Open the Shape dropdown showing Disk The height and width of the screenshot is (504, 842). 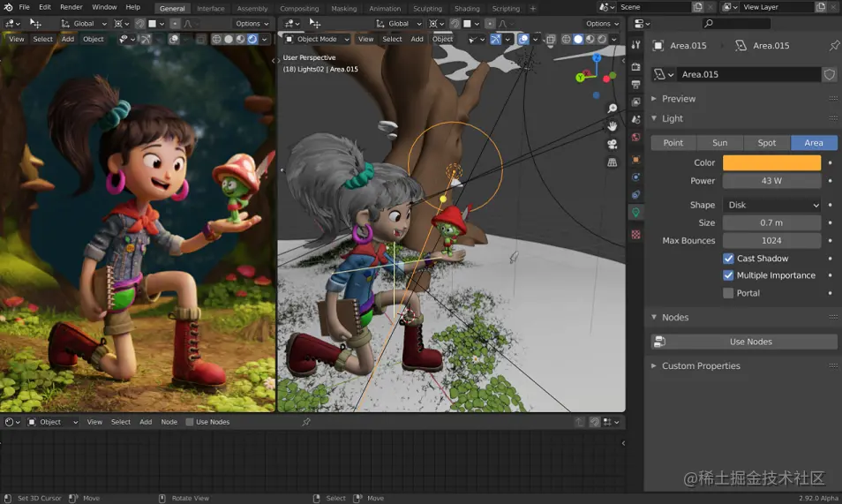(771, 205)
